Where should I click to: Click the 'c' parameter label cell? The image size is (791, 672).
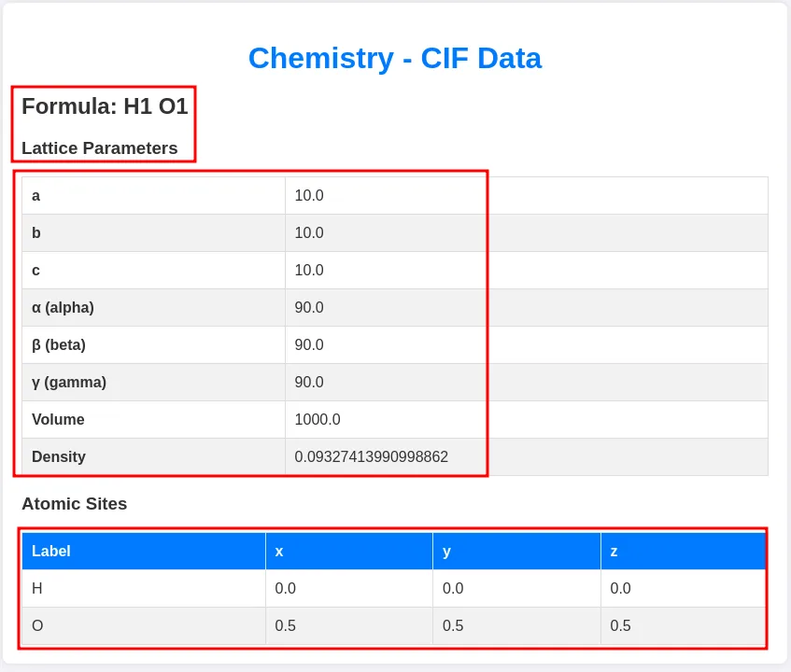tap(153, 271)
